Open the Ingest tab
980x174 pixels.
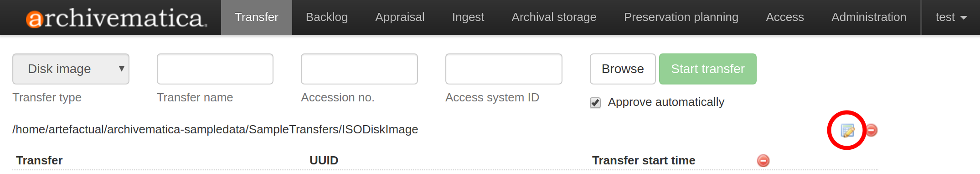(468, 17)
